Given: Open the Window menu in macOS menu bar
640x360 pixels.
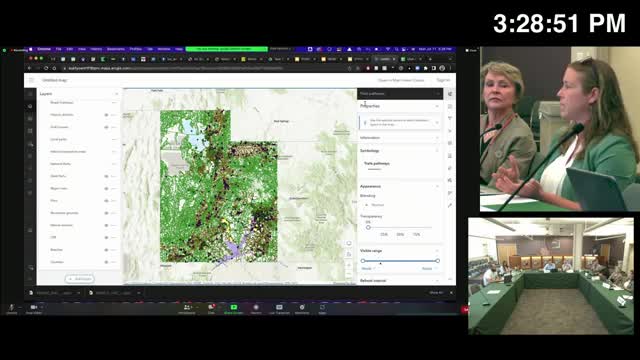Looking at the screenshot, I should click(164, 49).
